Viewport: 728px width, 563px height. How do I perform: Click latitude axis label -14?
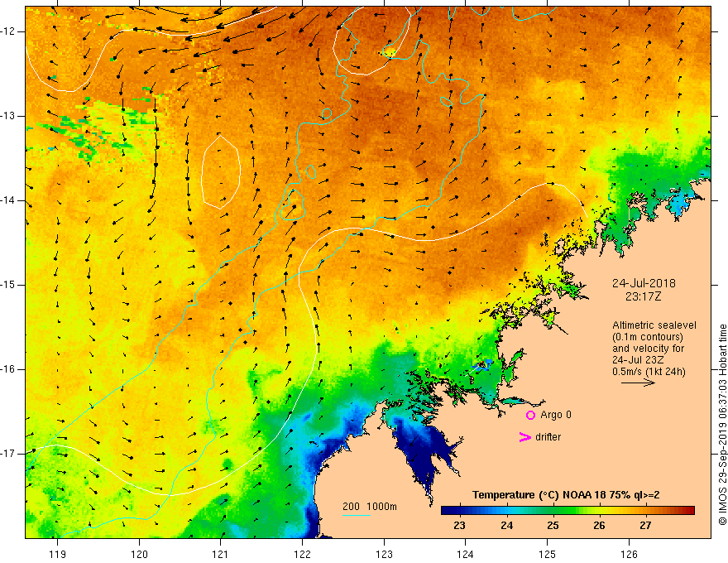[x=8, y=200]
